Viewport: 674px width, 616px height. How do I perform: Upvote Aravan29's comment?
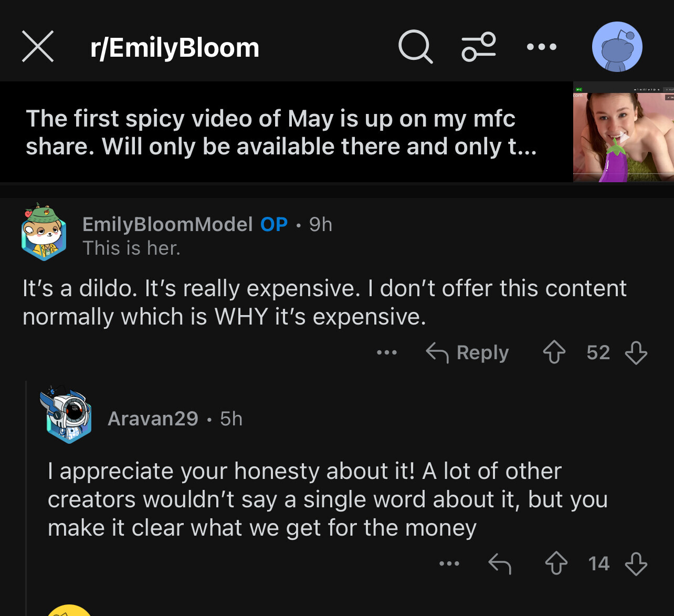(556, 563)
